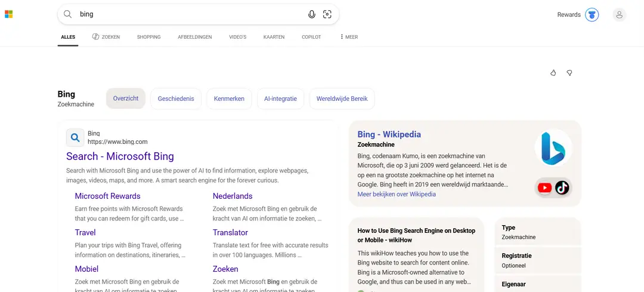Give thumbs up feedback
This screenshot has width=644, height=292.
553,73
